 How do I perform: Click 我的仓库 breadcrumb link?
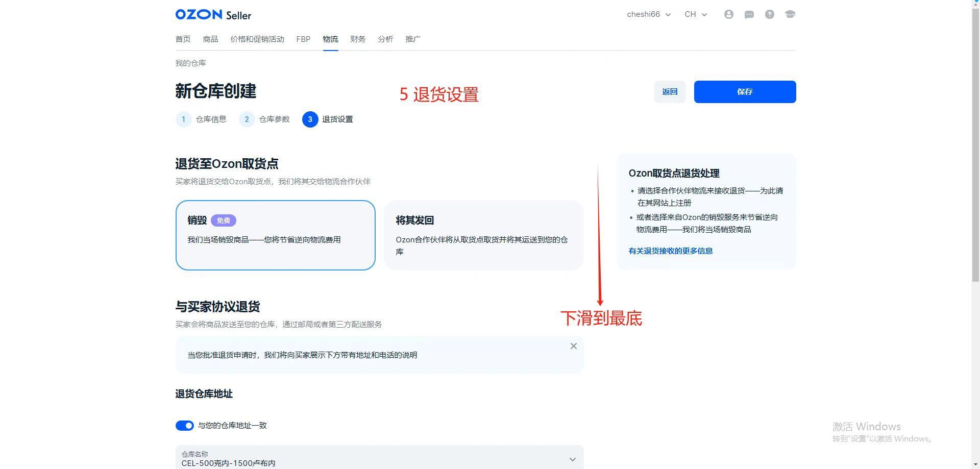coord(190,63)
